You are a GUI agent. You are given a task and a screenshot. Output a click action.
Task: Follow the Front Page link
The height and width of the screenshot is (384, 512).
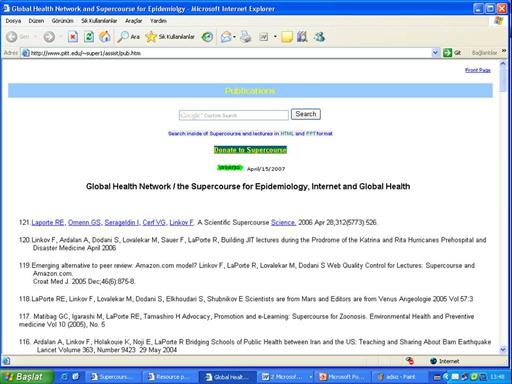[478, 70]
